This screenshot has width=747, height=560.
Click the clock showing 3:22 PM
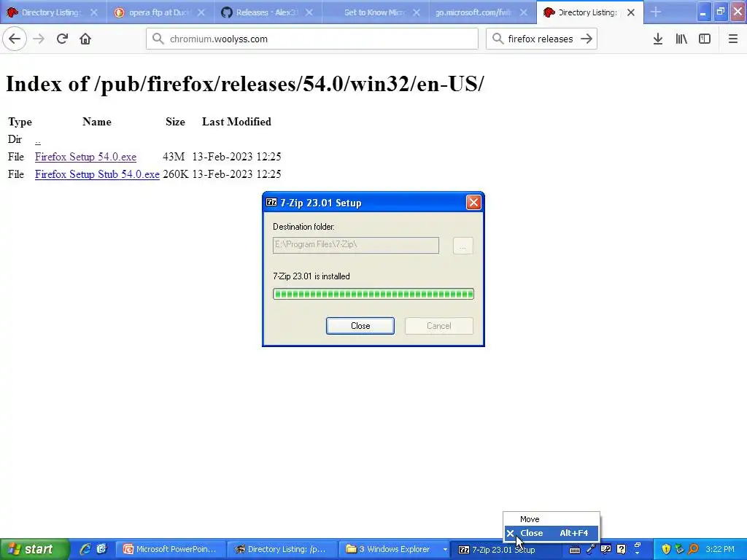719,549
